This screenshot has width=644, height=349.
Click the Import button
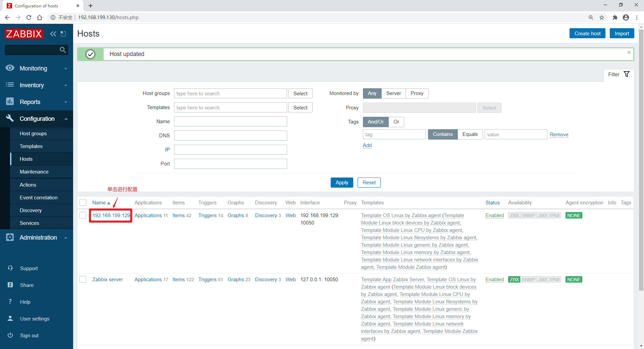[x=622, y=33]
